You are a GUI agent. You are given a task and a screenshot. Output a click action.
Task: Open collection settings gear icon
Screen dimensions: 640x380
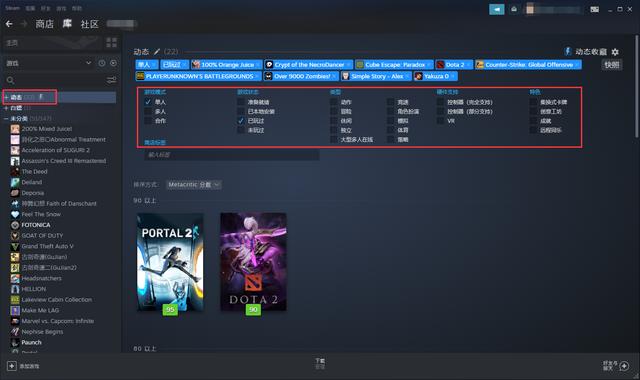click(615, 52)
